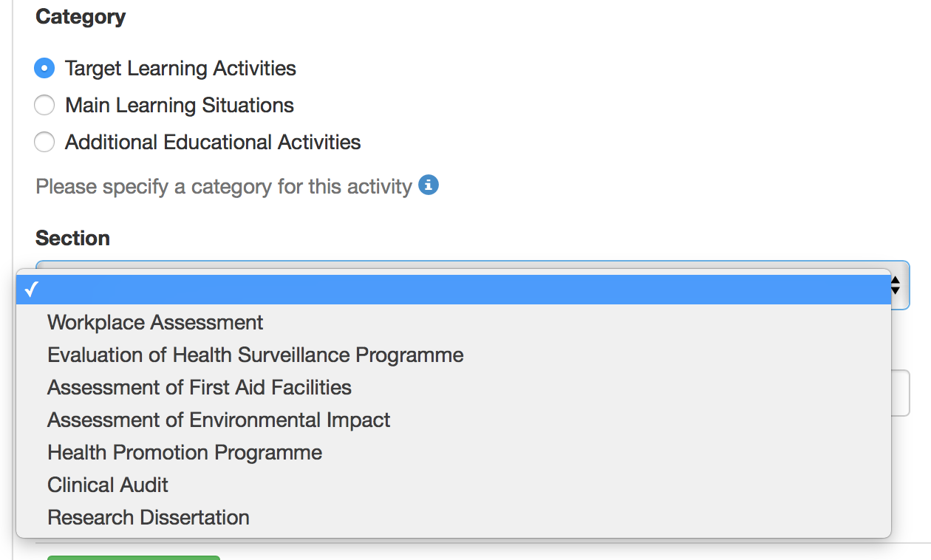Choose Workplace Assessment from the Section list
The image size is (931, 560).
[454, 322]
